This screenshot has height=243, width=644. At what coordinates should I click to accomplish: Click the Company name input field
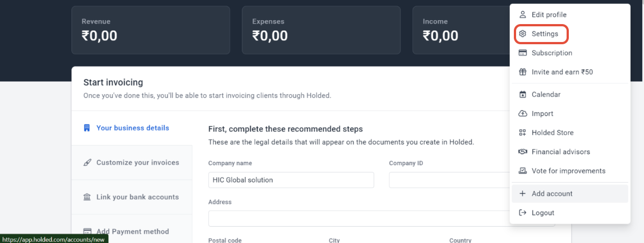click(291, 180)
